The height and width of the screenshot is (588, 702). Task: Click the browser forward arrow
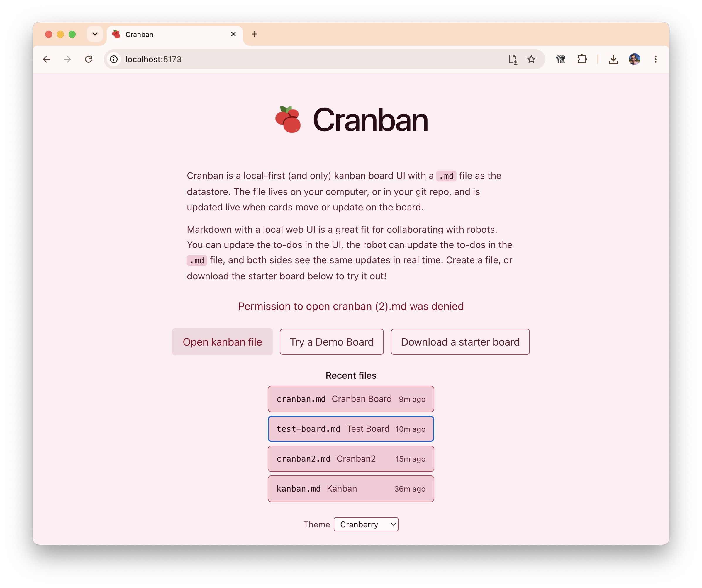click(x=67, y=59)
